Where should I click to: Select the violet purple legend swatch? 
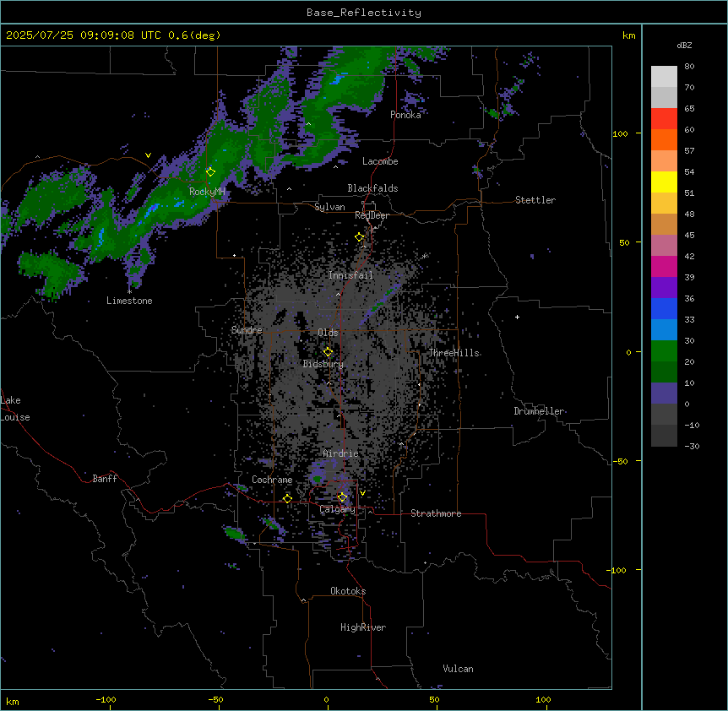(x=664, y=287)
